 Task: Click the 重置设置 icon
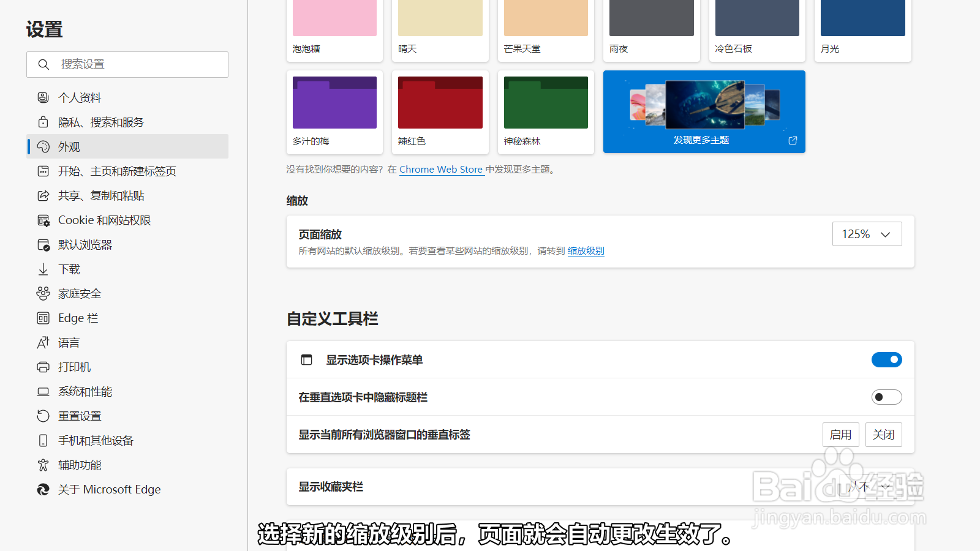pyautogui.click(x=43, y=416)
